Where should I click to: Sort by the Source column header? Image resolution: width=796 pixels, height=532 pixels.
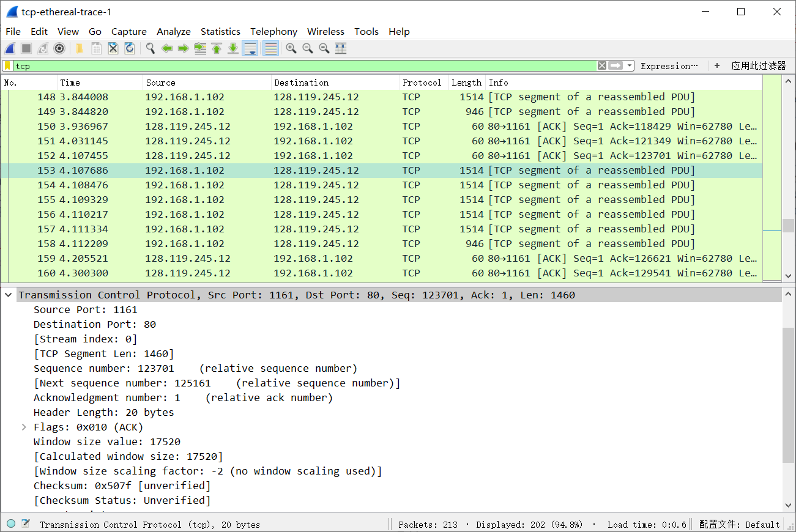coord(207,83)
